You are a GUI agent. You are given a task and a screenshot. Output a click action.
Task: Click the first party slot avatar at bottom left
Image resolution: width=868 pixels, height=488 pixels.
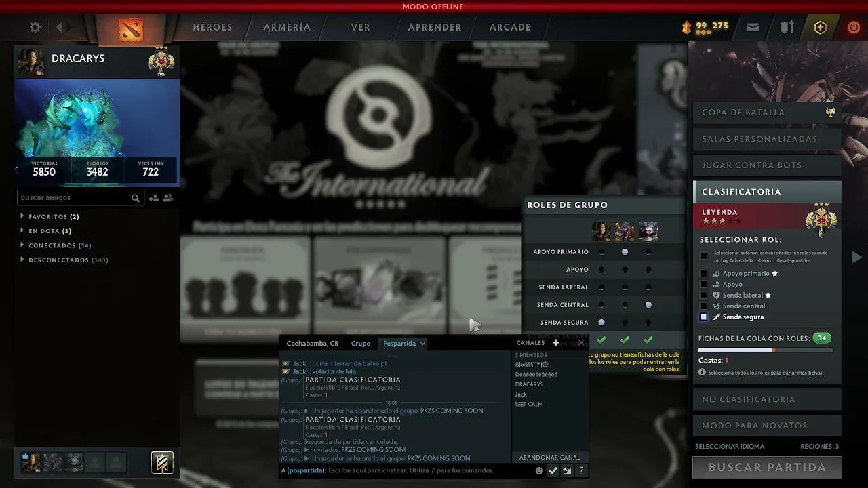[x=31, y=462]
